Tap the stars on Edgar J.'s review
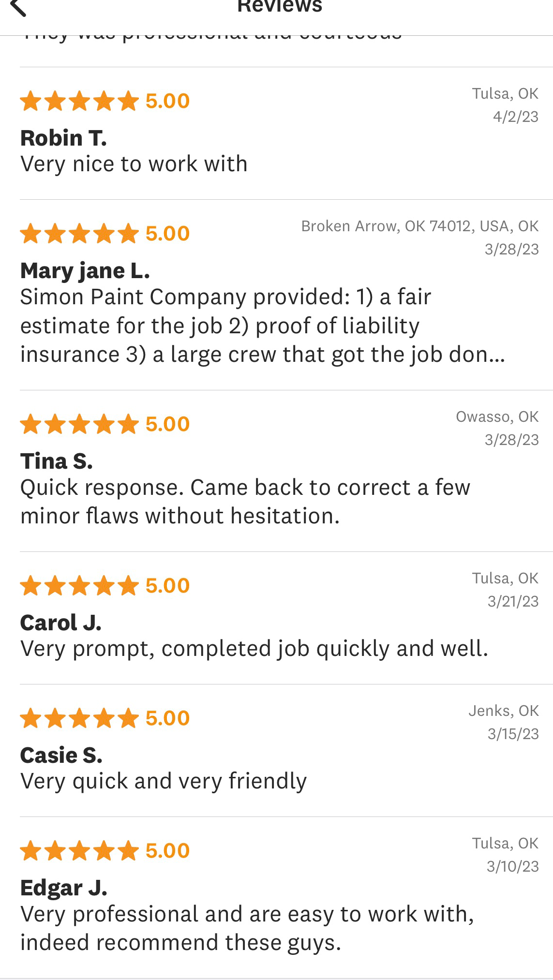This screenshot has height=980, width=553. coord(80,851)
